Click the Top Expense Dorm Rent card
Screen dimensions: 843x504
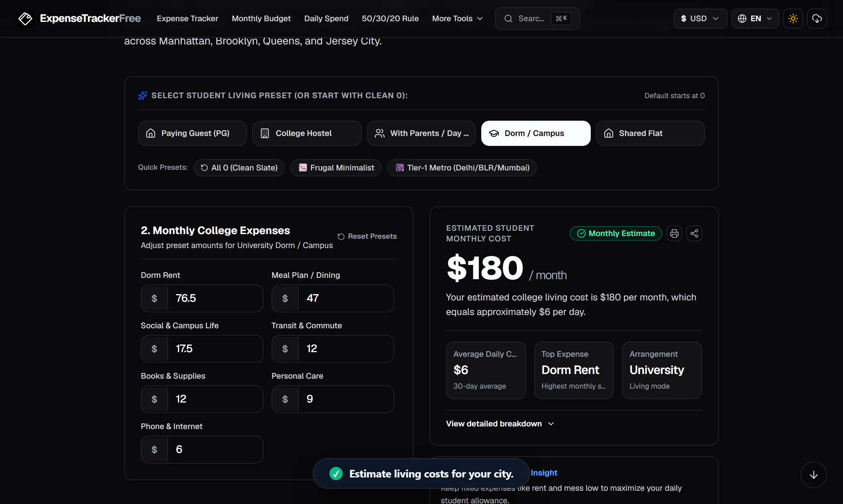coord(574,370)
